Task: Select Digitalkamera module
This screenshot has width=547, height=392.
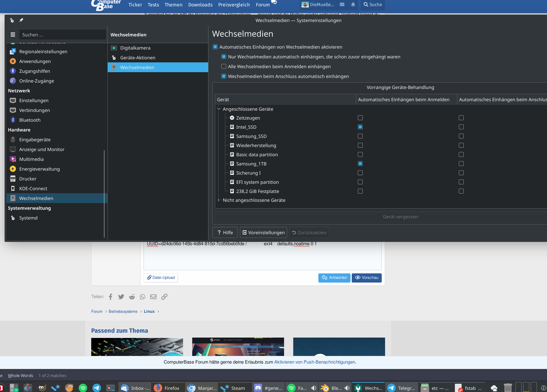Action: pyautogui.click(x=158, y=48)
